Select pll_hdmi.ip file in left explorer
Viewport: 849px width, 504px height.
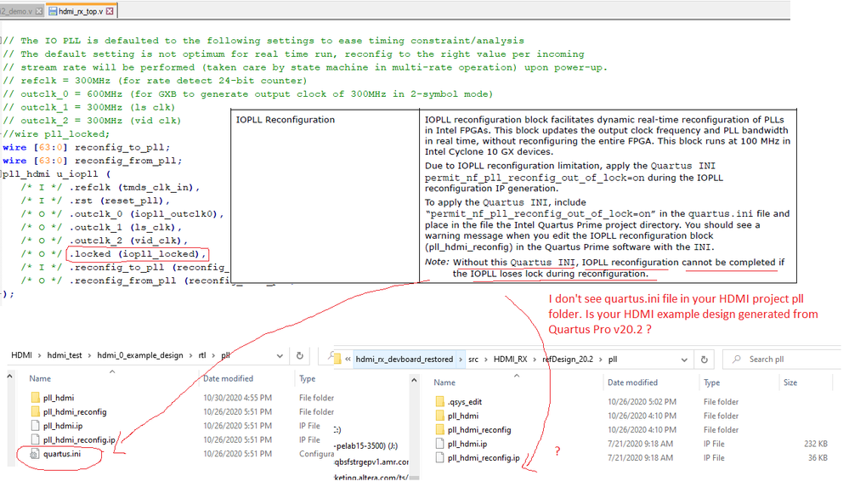click(x=63, y=426)
